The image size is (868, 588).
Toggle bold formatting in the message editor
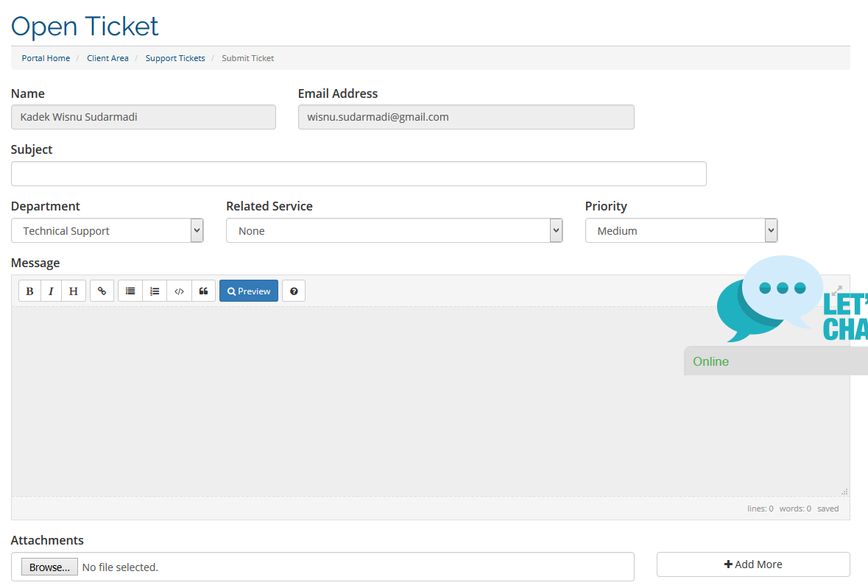29,291
